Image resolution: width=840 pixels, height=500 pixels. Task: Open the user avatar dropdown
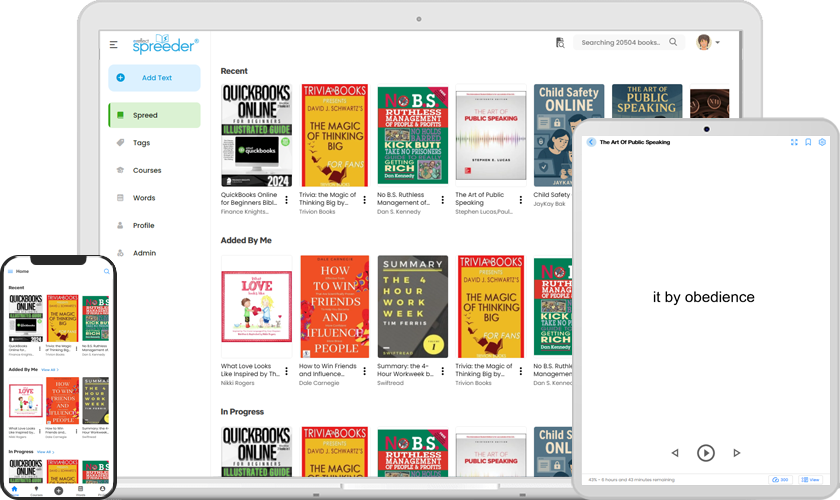click(x=707, y=42)
